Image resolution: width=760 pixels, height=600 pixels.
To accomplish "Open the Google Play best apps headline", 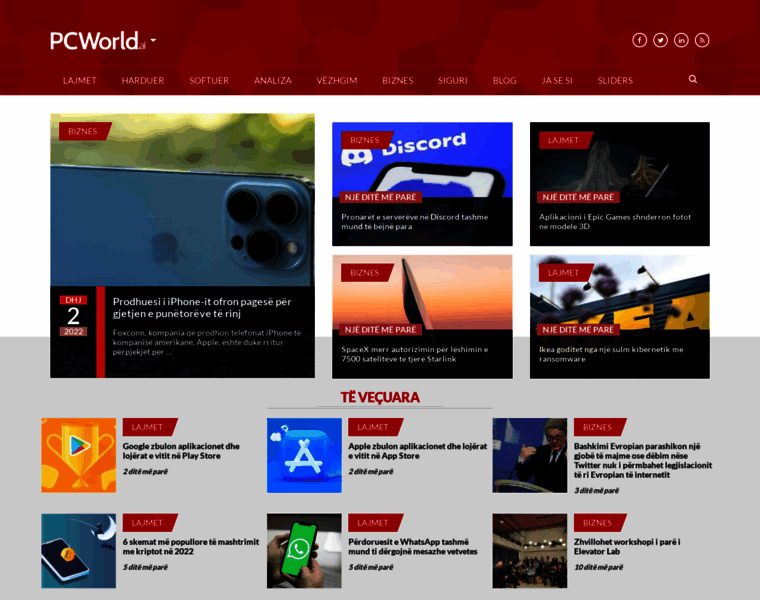I will coord(181,451).
